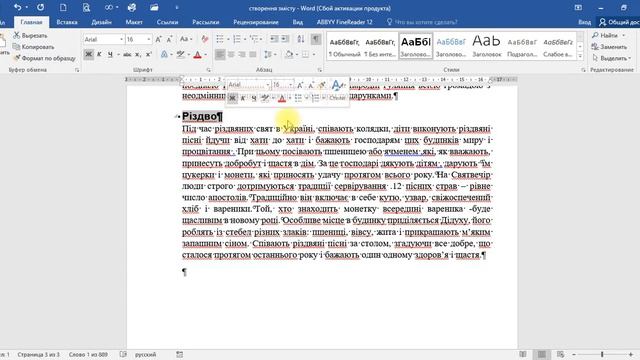The height and width of the screenshot is (360, 640).
Task: Switch to Рецензирование tab
Action: pos(256,22)
